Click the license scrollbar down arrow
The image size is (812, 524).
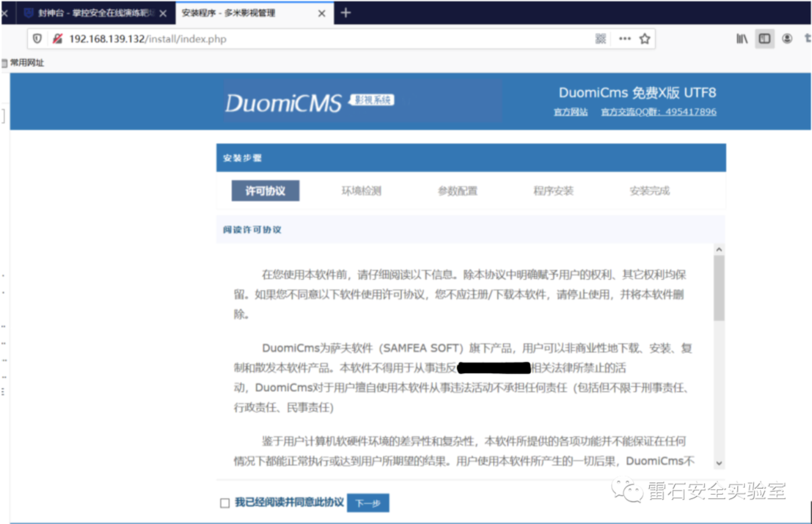point(719,464)
